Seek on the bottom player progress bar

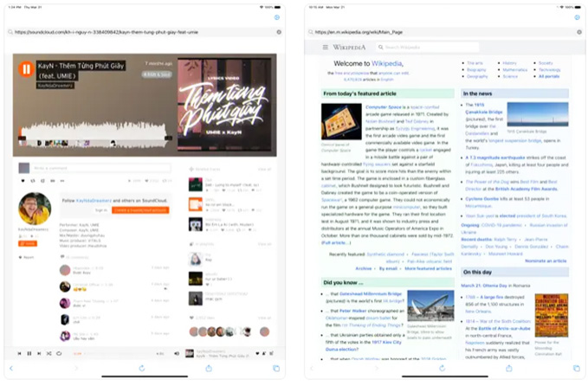click(x=119, y=353)
